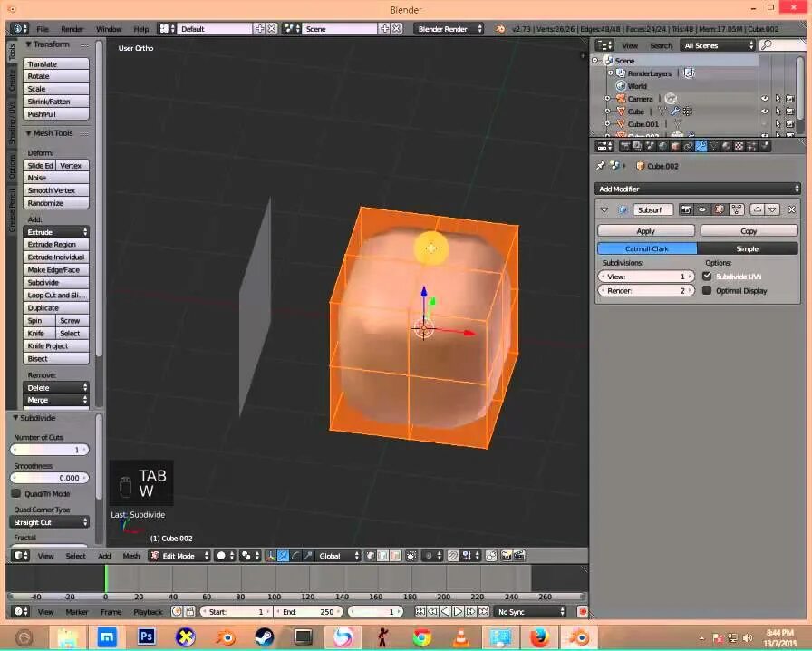Open the Blender Render engine dropdown
Image resolution: width=812 pixels, height=651 pixels.
click(x=449, y=28)
